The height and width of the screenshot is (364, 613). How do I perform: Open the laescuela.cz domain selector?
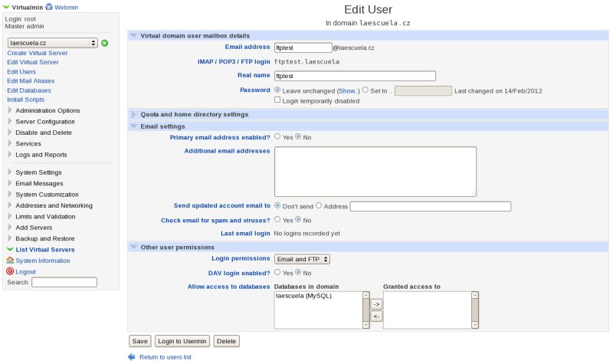coord(52,43)
